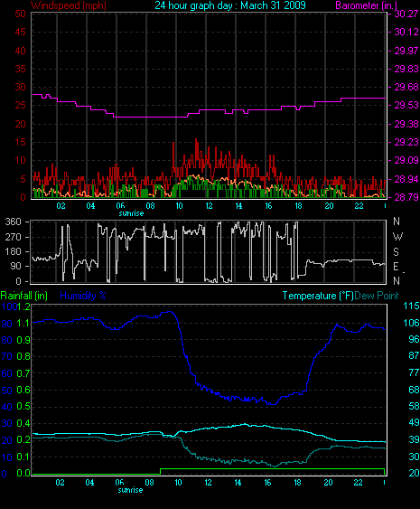The image size is (420, 509).
Task: Click the 28.94 barometer axis value
Action: (x=406, y=179)
